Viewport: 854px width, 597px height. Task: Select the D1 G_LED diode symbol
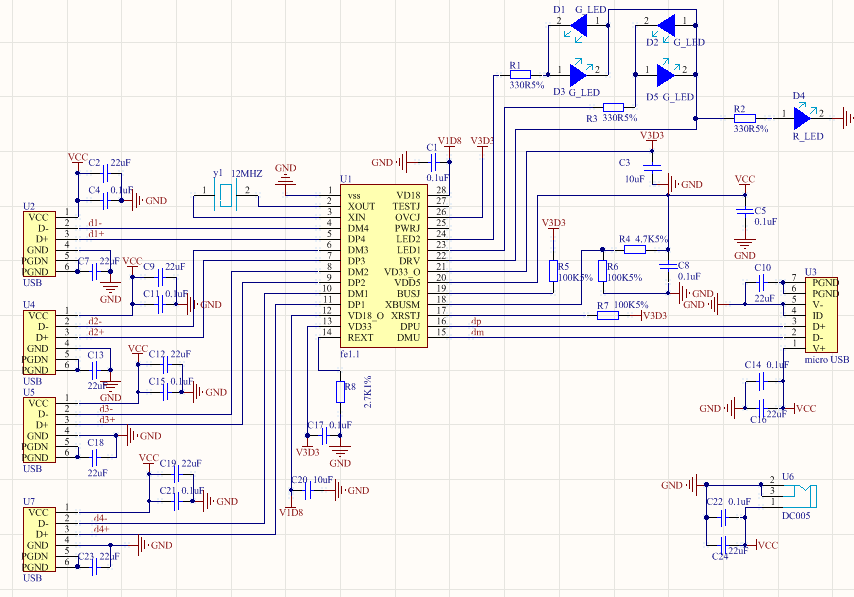(x=577, y=26)
